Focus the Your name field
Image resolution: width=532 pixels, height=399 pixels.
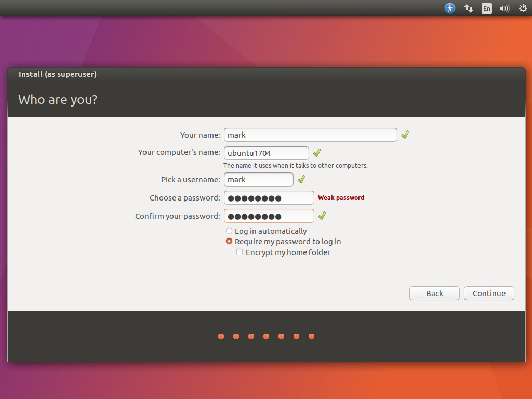coord(311,135)
